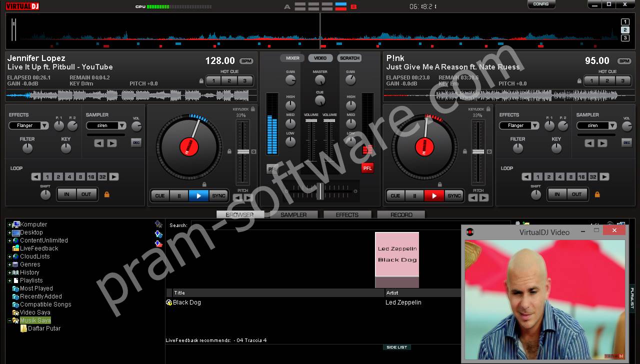Reset left deck pitch slider to zero

tap(253, 151)
